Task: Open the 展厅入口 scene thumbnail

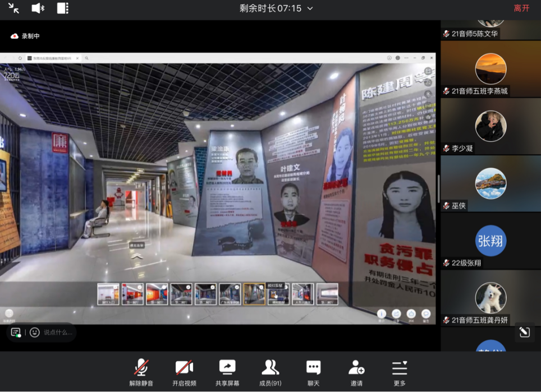Action: click(x=108, y=294)
